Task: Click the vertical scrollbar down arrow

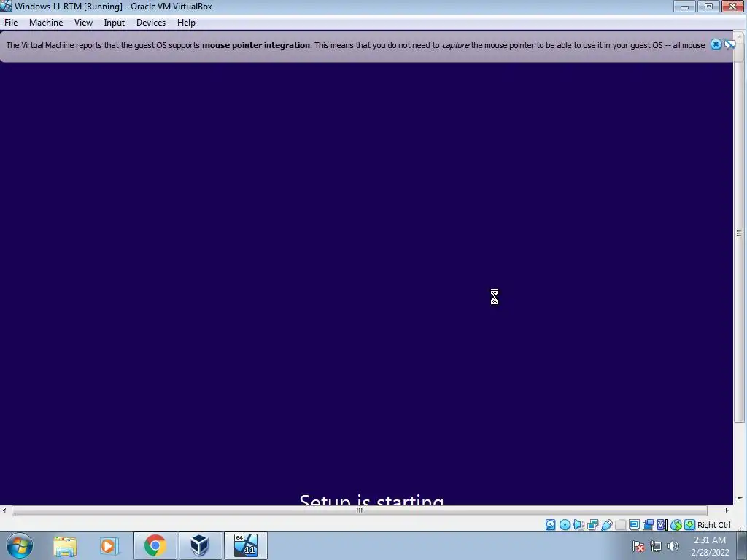Action: (740, 499)
